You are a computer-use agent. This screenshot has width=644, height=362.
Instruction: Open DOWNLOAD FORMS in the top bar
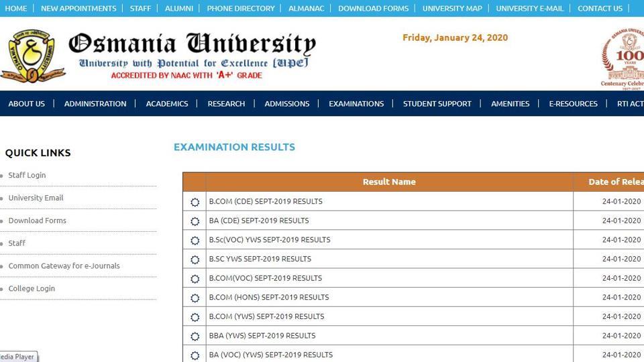point(374,8)
